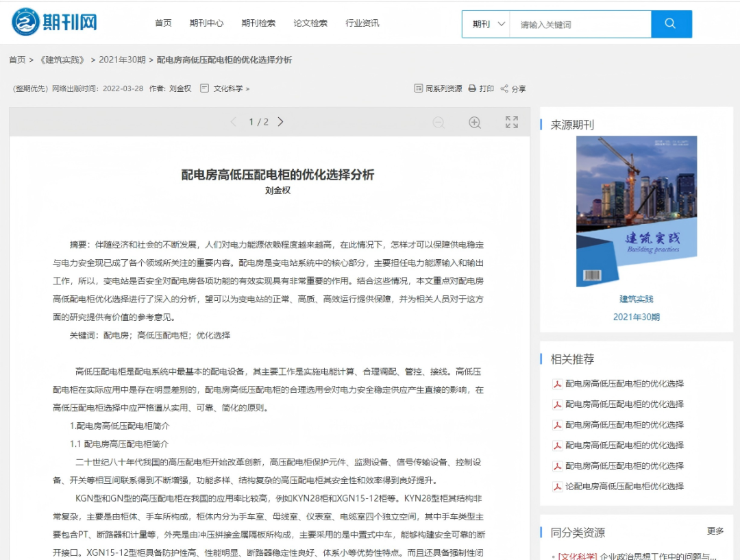Screen dimensions: 740x560
Task: Enter fullscreen document view
Action: click(511, 122)
